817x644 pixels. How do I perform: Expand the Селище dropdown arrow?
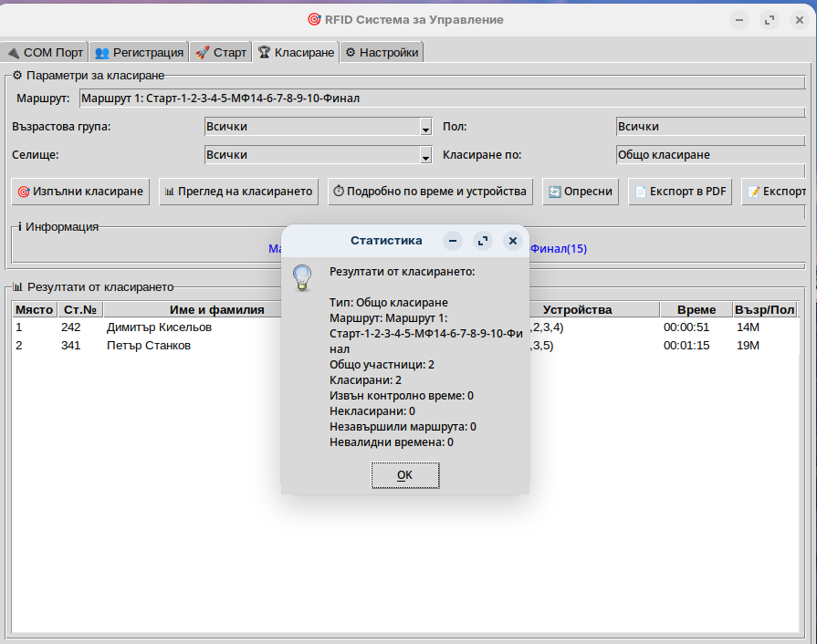pyautogui.click(x=425, y=156)
